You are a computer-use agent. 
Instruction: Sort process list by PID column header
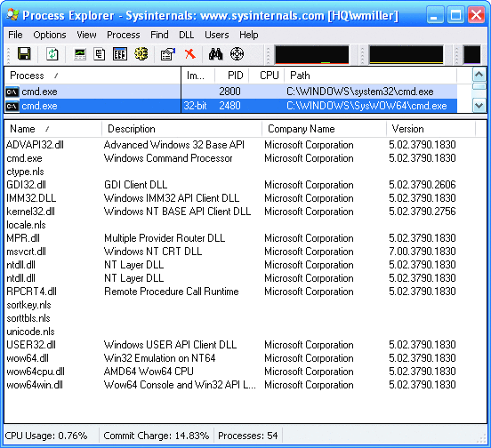232,76
